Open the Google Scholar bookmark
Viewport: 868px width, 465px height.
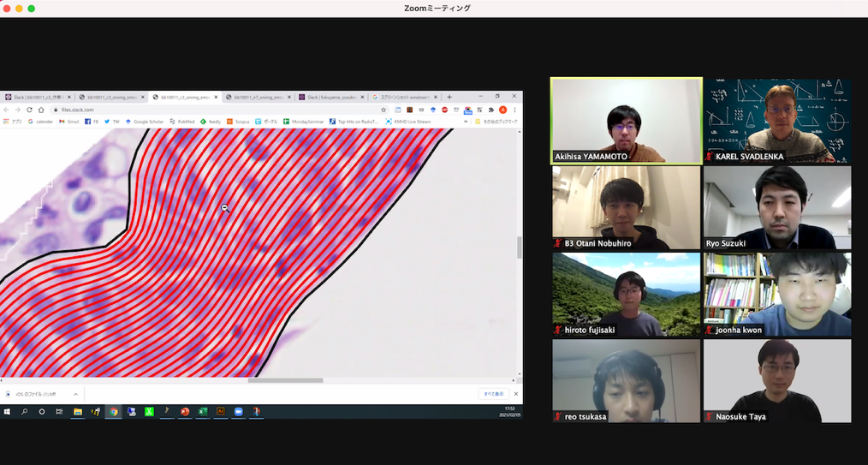(x=145, y=122)
